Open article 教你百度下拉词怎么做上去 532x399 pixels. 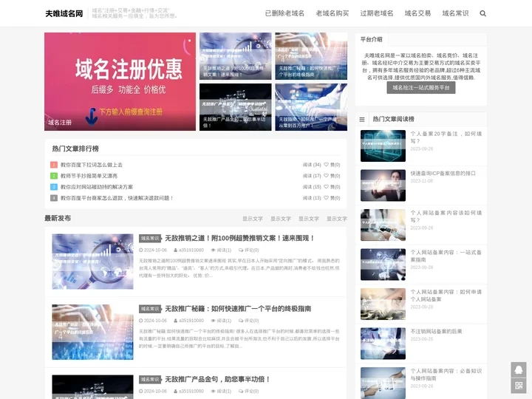pyautogui.click(x=92, y=165)
